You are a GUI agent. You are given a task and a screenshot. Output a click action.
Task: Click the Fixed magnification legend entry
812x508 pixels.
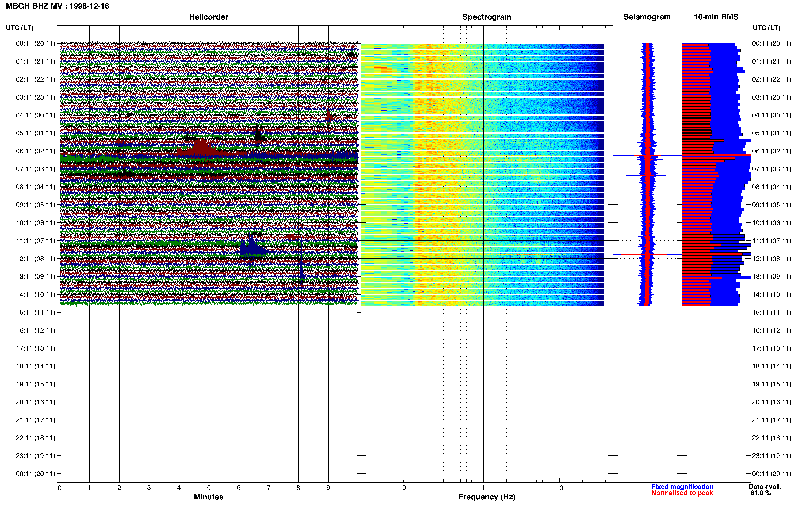682,486
